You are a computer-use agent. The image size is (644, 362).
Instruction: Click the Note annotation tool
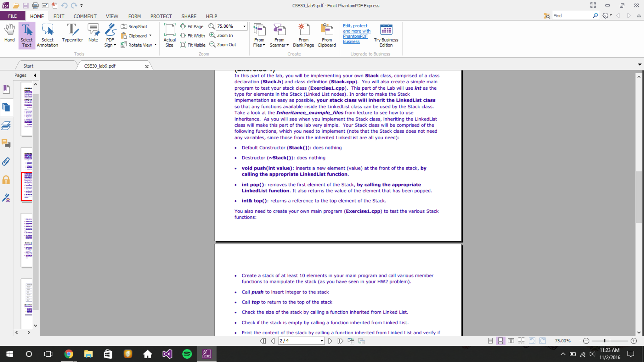point(93,33)
